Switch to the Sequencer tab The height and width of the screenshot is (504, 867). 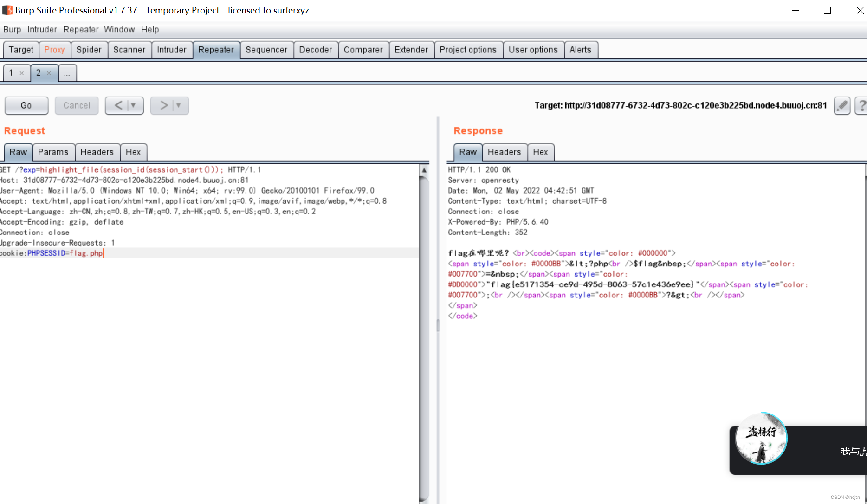click(266, 50)
